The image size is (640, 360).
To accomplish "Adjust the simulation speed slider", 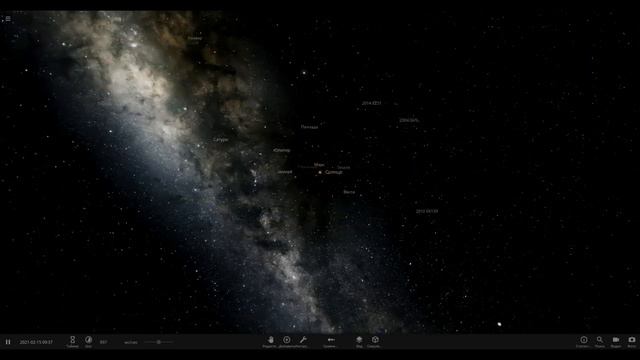I will [x=159, y=342].
